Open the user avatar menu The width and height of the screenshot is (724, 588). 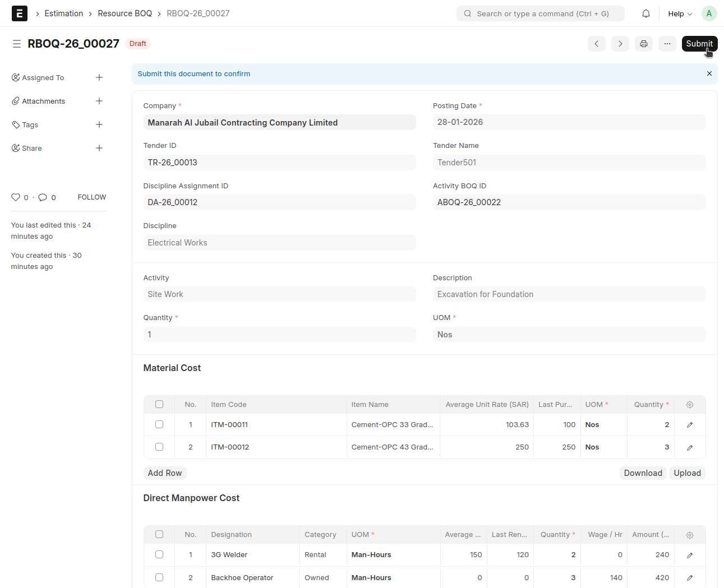tap(709, 13)
